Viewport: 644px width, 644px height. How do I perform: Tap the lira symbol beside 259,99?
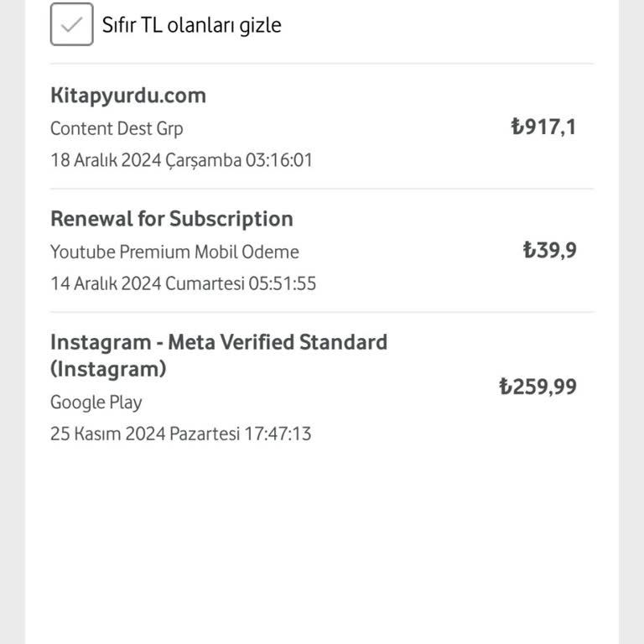click(x=505, y=387)
